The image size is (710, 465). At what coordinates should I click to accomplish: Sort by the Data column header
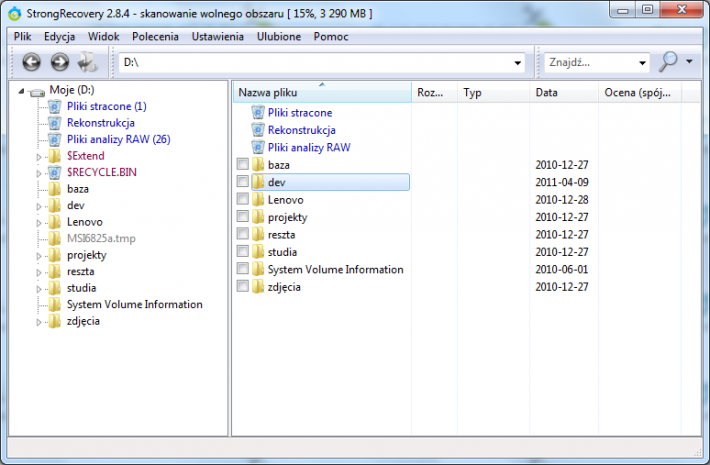pyautogui.click(x=564, y=92)
